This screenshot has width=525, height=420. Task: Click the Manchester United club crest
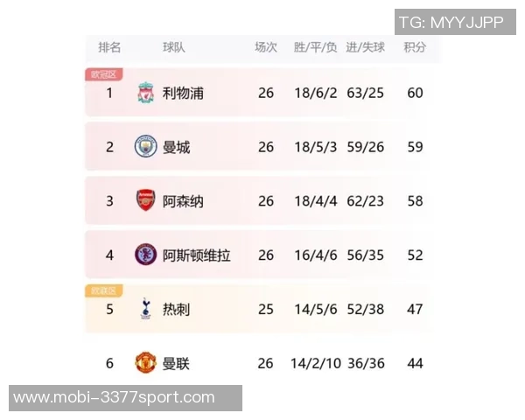[145, 363]
